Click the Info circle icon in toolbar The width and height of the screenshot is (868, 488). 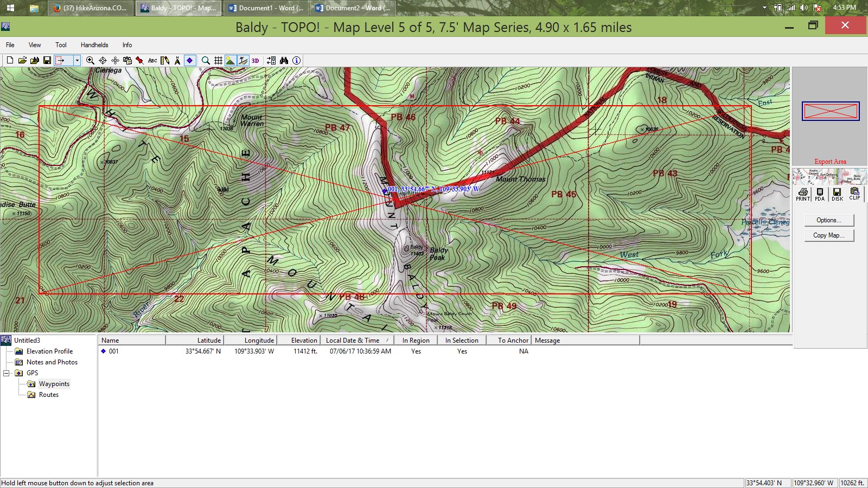tap(296, 61)
